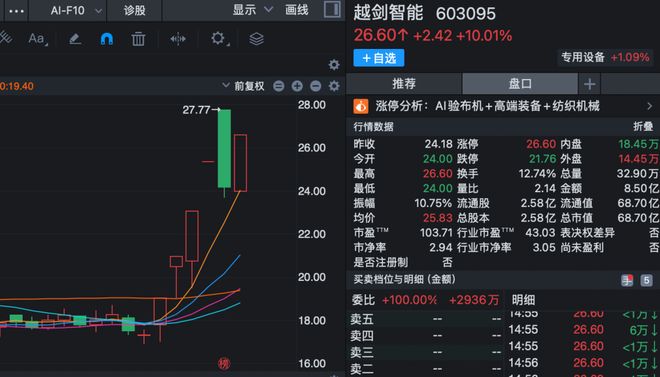Click the gear above the 前复权 row
660x377 pixels.
coord(334,65)
